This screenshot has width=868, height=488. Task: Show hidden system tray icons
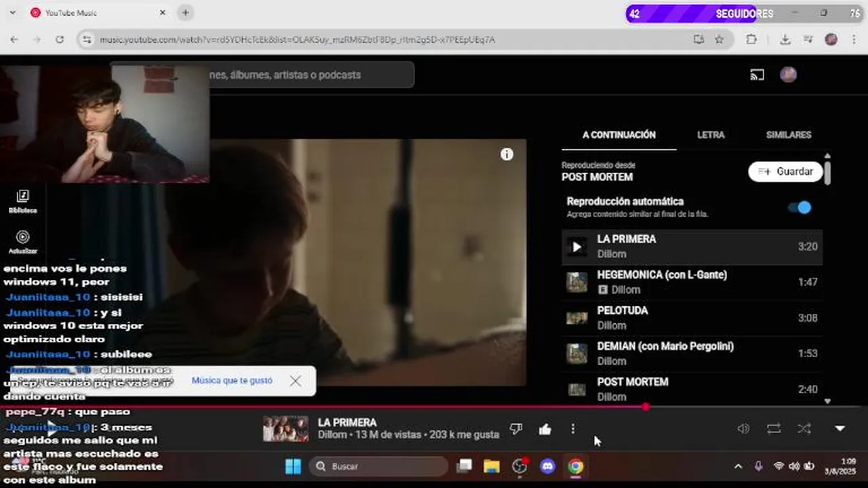tap(738, 466)
